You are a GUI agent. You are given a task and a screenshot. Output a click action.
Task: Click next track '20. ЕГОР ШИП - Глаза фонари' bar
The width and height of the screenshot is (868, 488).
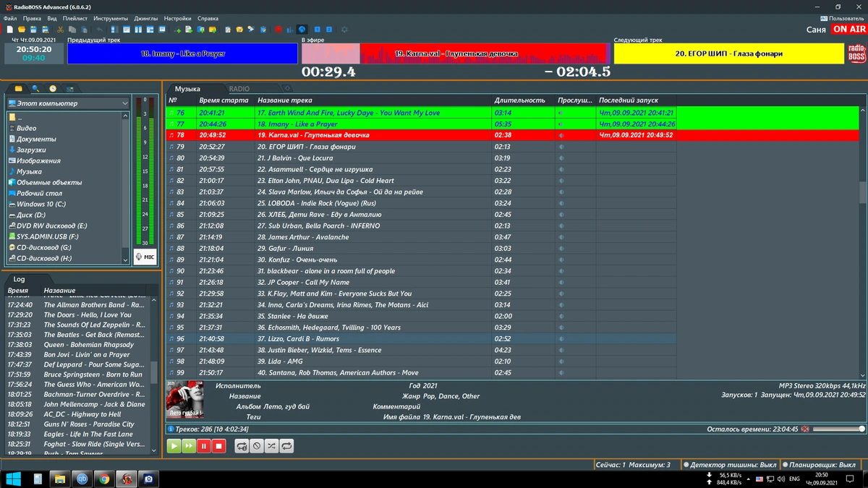[x=729, y=53]
